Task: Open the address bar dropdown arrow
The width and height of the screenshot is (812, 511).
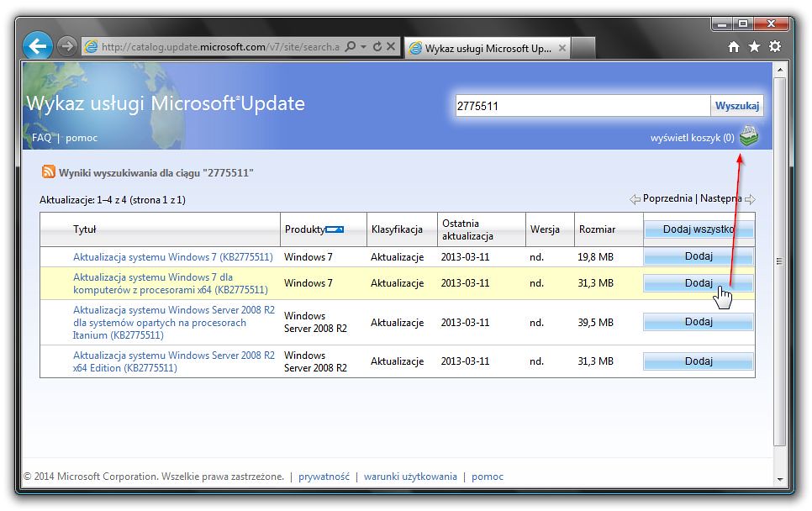Action: point(363,46)
